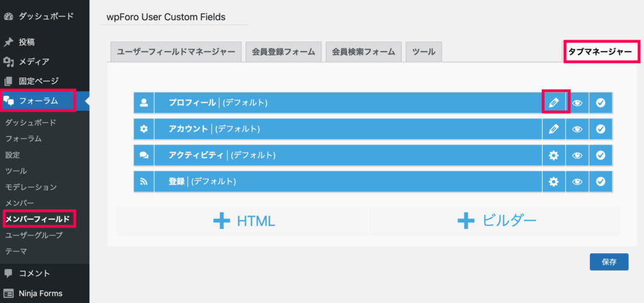The width and height of the screenshot is (644, 303).
Task: Open メンバーフィールド submenu link
Action: pos(37,219)
